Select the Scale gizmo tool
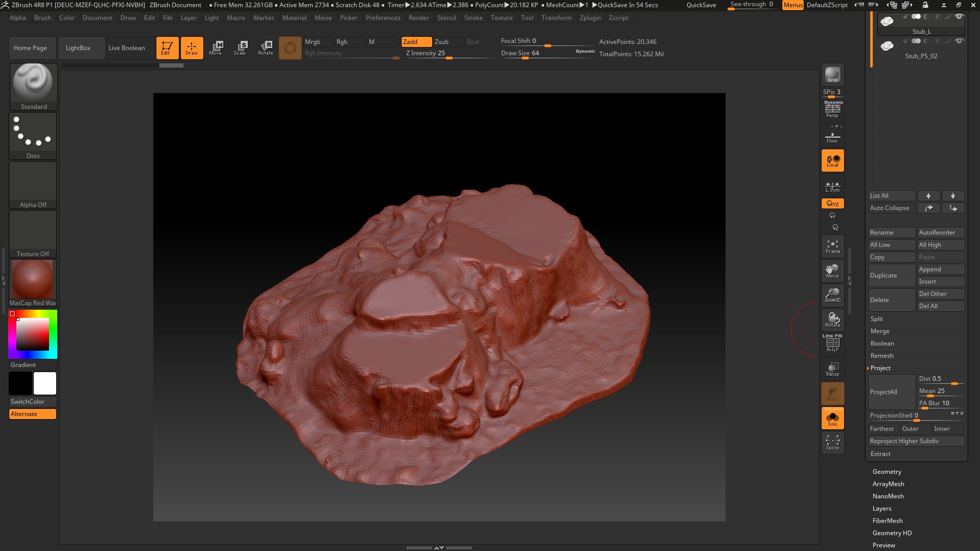Viewport: 980px width, 551px height. (240, 48)
